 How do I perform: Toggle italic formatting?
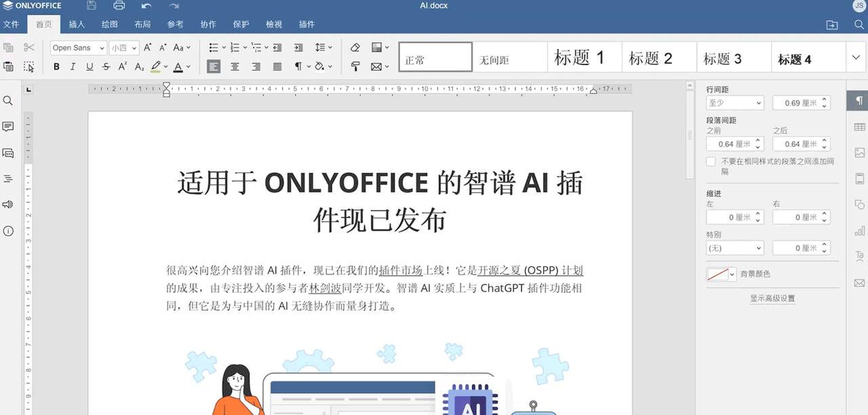(72, 66)
